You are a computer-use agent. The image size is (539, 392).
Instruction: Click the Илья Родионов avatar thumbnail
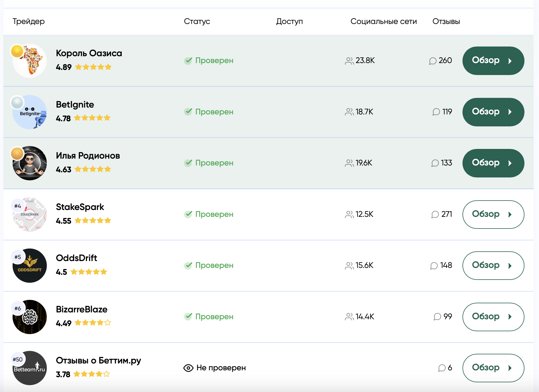(30, 163)
